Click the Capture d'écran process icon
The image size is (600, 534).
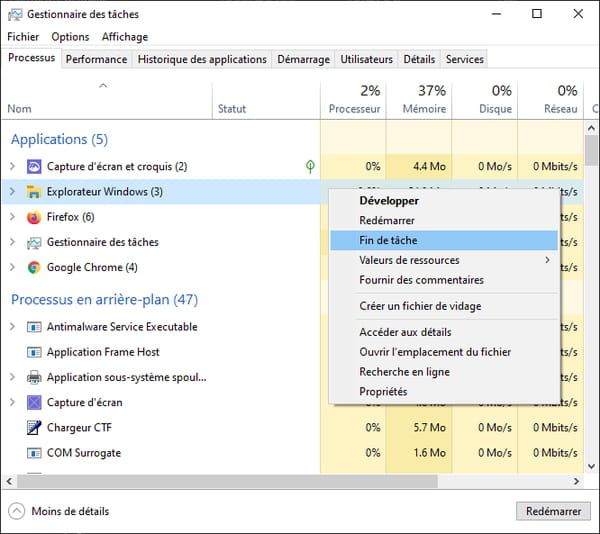[x=34, y=402]
